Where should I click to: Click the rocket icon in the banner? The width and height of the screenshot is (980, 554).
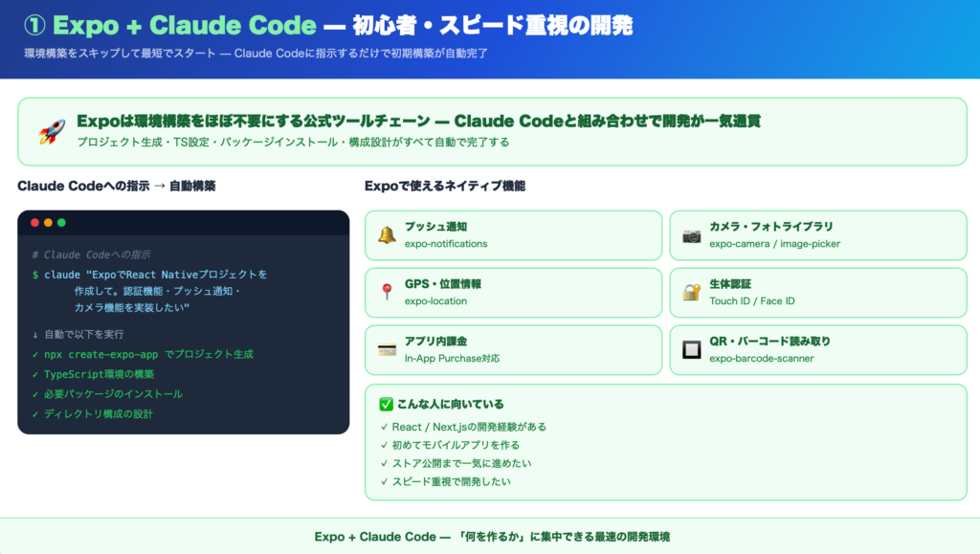52,131
